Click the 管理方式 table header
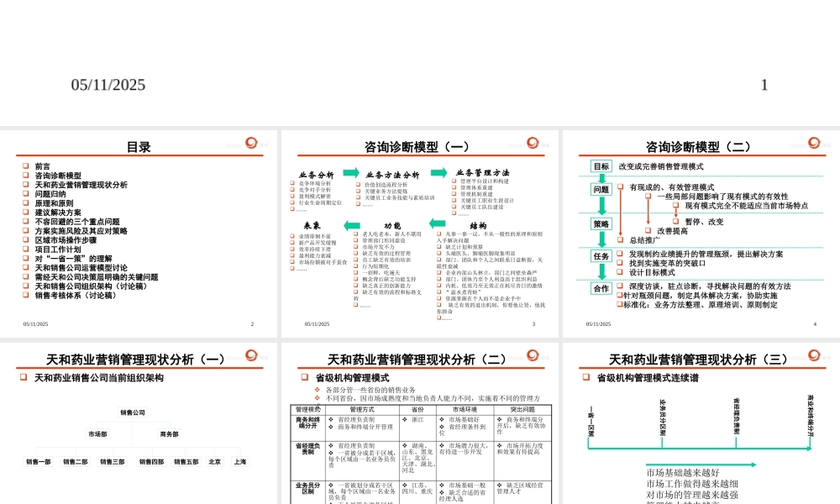840x504 pixels. click(x=362, y=410)
